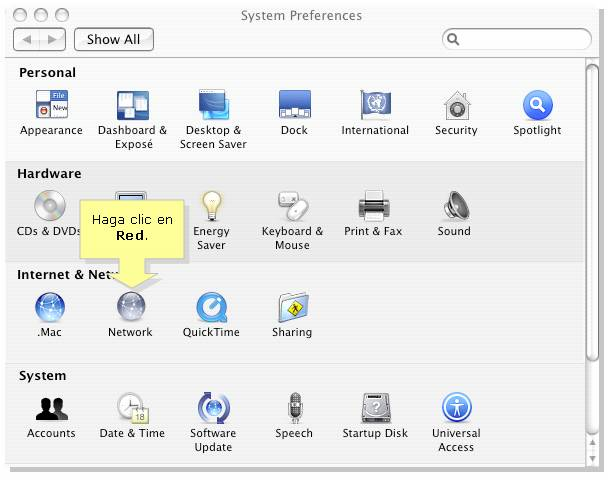Viewport: 613px width, 483px height.
Task: Click the magnifying glass in search field
Action: pyautogui.click(x=453, y=39)
